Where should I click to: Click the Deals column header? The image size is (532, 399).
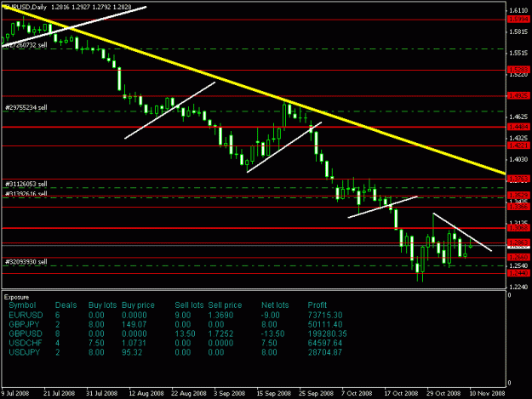pos(66,305)
